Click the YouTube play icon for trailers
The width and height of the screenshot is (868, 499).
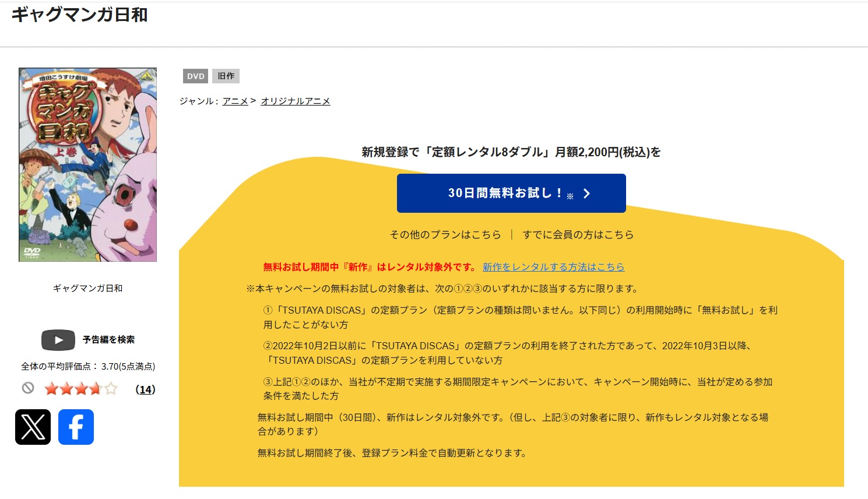(x=58, y=340)
